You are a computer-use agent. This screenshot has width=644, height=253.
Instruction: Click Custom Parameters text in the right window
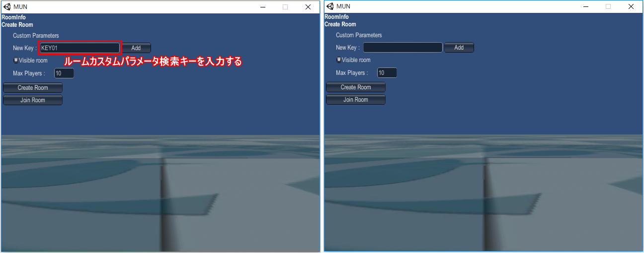359,35
